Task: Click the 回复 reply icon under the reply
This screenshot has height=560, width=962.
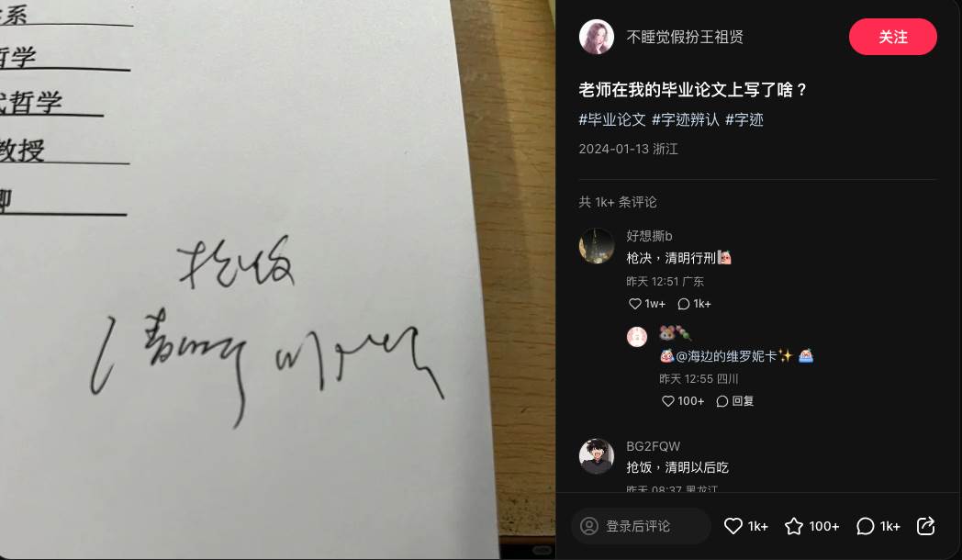Action: tap(735, 401)
